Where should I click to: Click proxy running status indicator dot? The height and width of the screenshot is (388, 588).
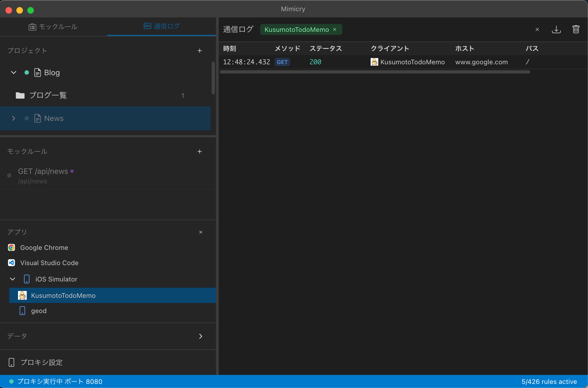tap(11, 381)
